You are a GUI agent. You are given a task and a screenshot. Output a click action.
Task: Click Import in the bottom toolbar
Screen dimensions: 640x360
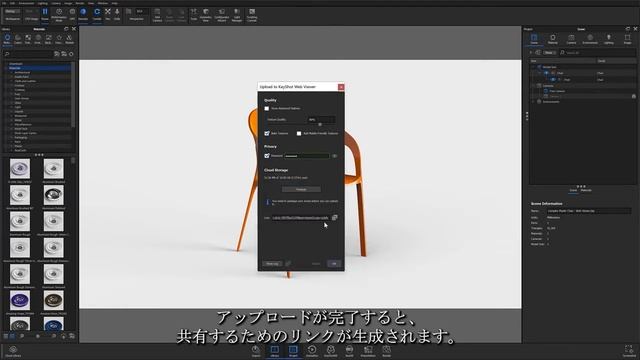tap(256, 351)
